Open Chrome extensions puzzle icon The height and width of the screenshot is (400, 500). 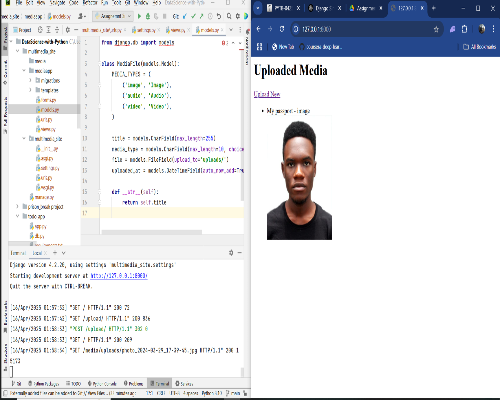[x=464, y=29]
